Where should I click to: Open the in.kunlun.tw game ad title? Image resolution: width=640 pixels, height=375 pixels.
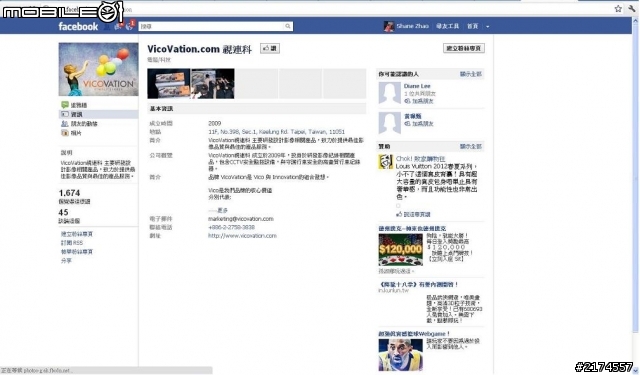coord(418,284)
